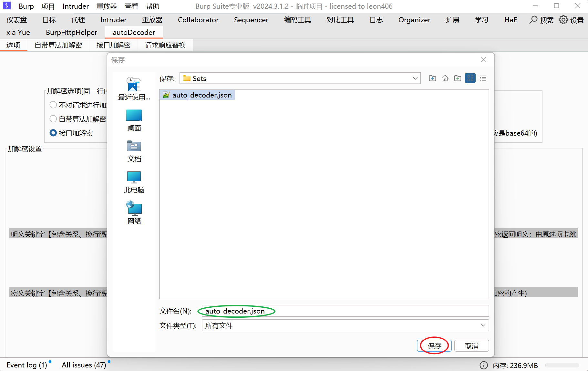The width and height of the screenshot is (588, 371).
Task: Select the auto_decoder.json file icon
Action: 166,95
